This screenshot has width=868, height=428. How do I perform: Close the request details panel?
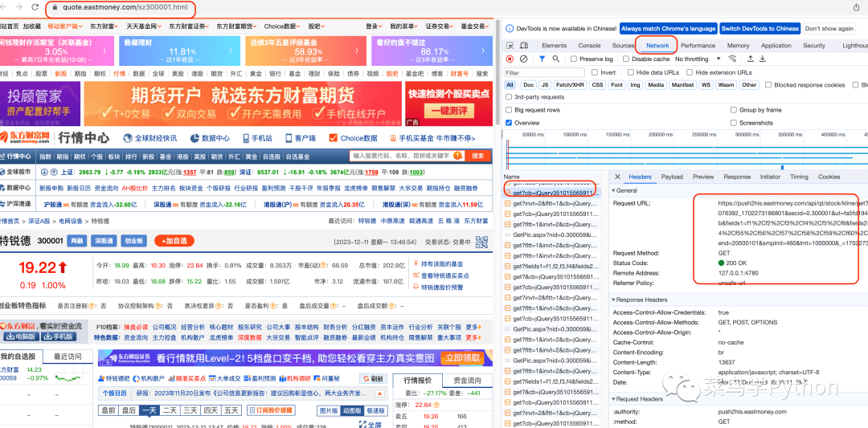(617, 177)
